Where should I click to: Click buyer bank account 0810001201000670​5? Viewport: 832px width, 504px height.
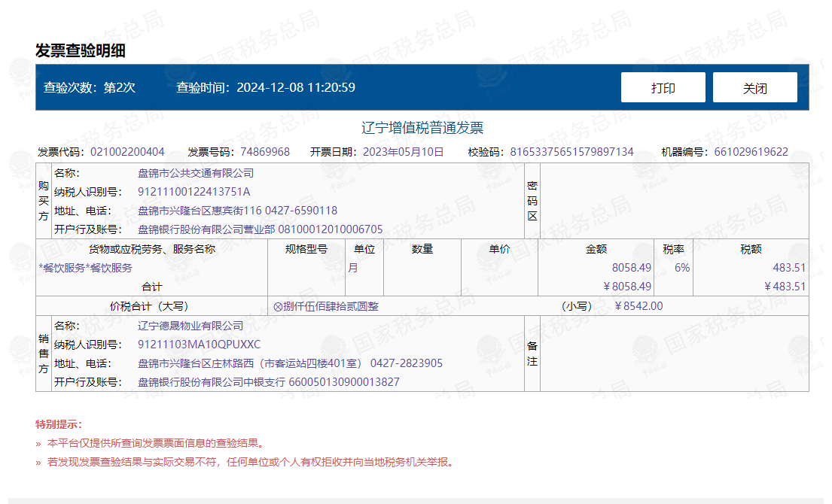pyautogui.click(x=330, y=229)
